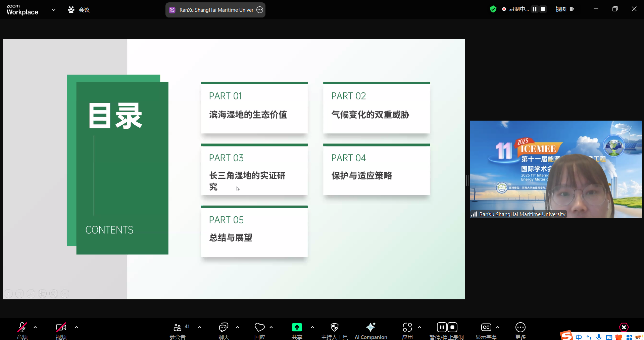
Task: Unmute the microphone audio icon
Action: coord(22,327)
